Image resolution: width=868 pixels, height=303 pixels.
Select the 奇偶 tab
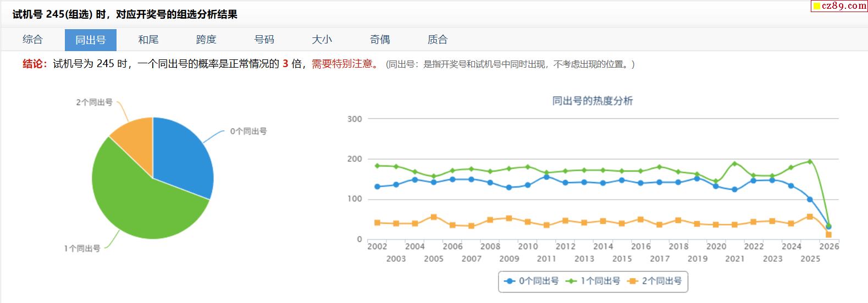pos(380,40)
